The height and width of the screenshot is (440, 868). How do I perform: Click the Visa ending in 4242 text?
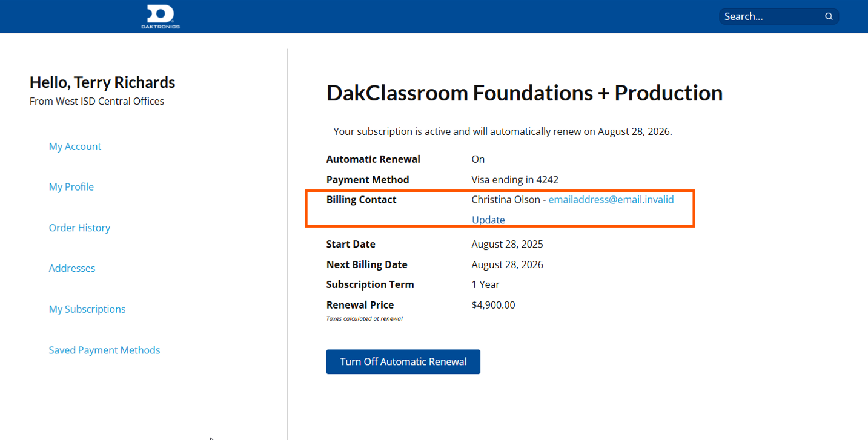(x=515, y=179)
